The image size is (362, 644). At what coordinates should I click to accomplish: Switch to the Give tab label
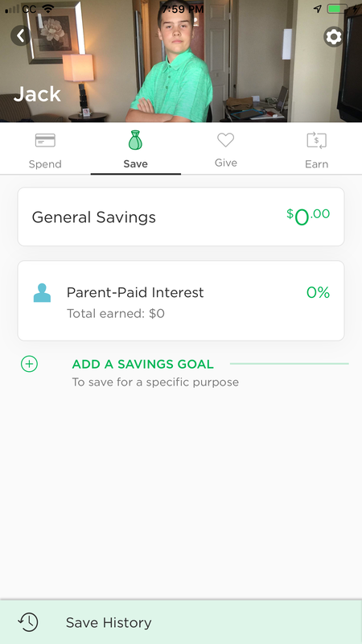click(226, 163)
